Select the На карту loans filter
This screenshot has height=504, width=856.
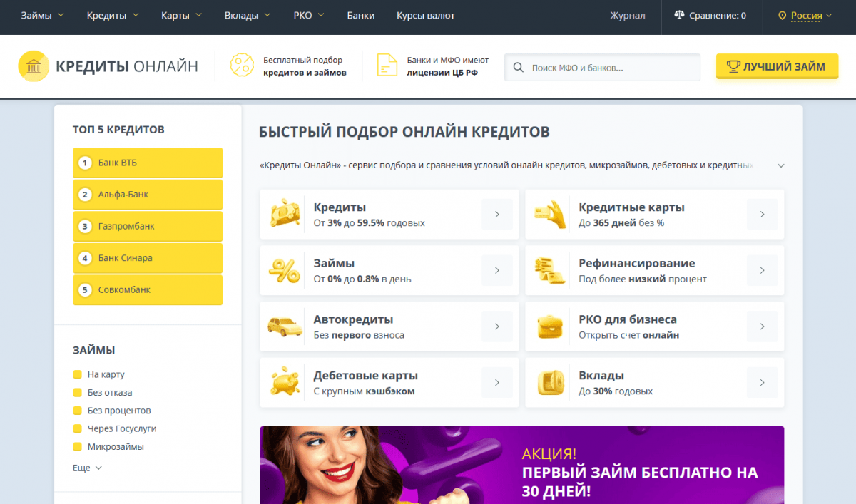(106, 374)
